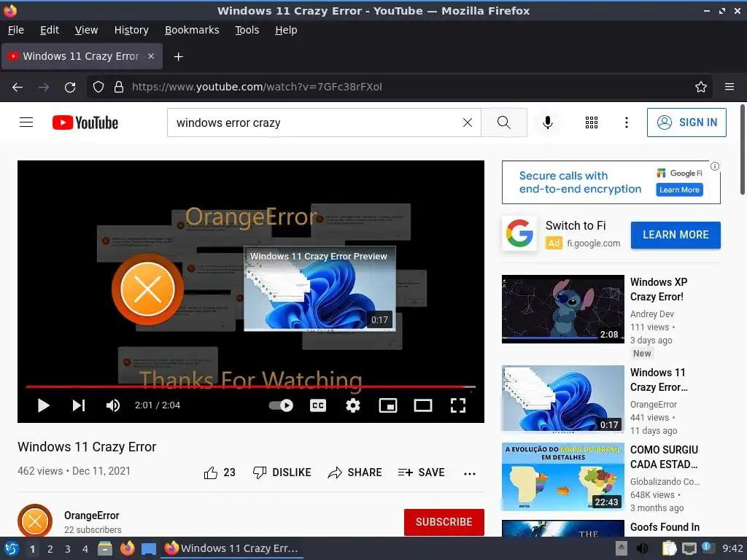Click SIGN IN button
This screenshot has height=560, width=747.
pos(686,122)
